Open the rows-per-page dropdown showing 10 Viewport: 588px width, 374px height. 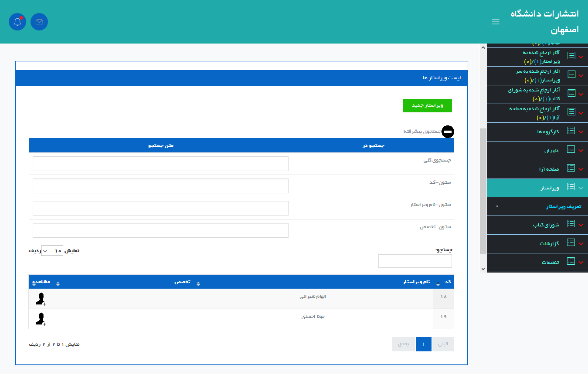52,251
